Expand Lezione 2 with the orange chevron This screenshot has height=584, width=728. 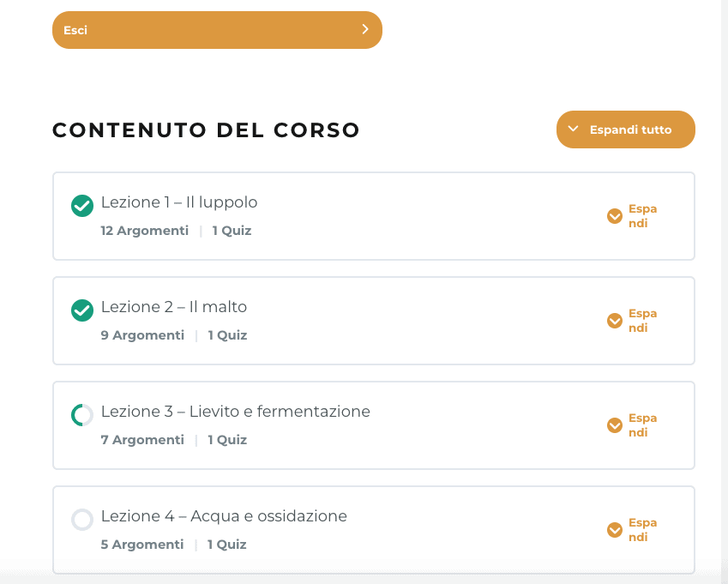click(615, 321)
